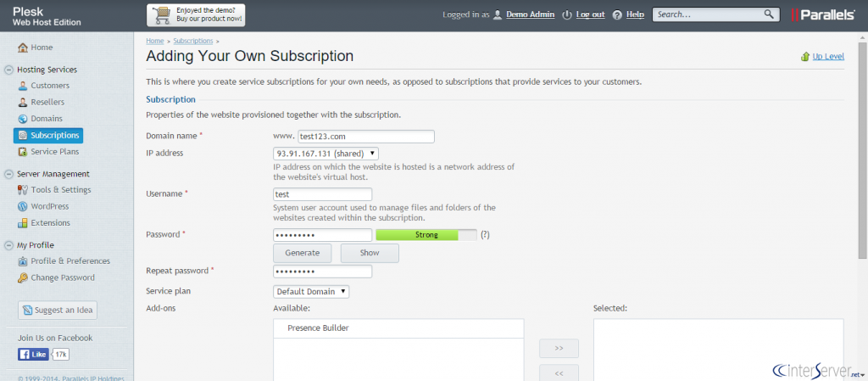The height and width of the screenshot is (381, 868).
Task: Click the Customers person icon
Action: point(23,86)
